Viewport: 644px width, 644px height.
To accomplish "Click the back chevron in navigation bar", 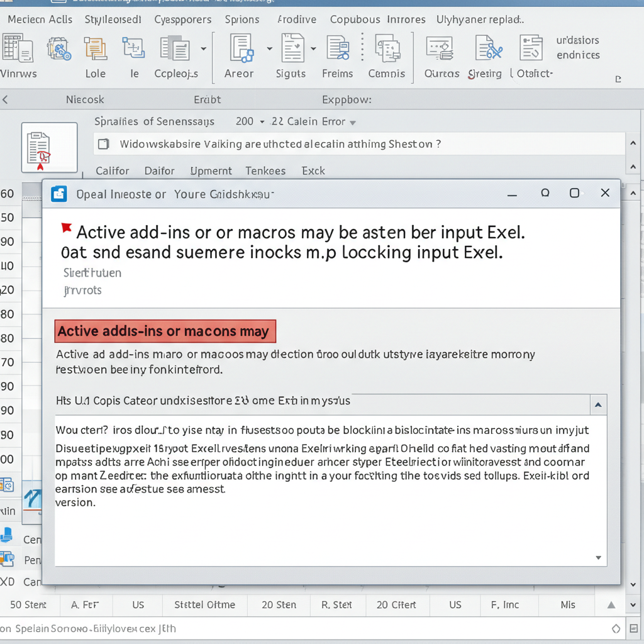I will click(5, 99).
